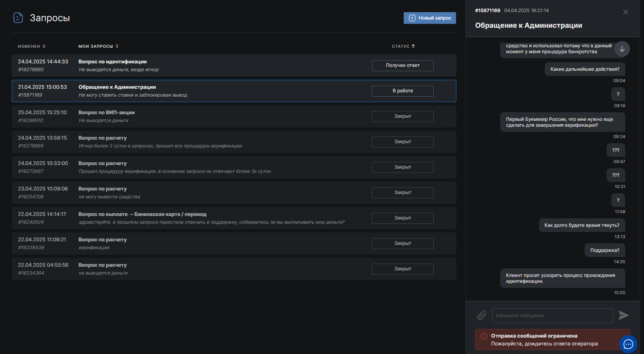Viewport: 644px width, 354px height.
Task: Open the Банковская карта payout request
Action: (x=142, y=214)
